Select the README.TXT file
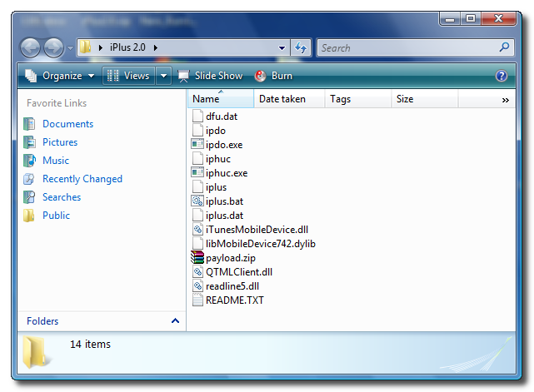This screenshot has width=534, height=392. click(x=234, y=300)
